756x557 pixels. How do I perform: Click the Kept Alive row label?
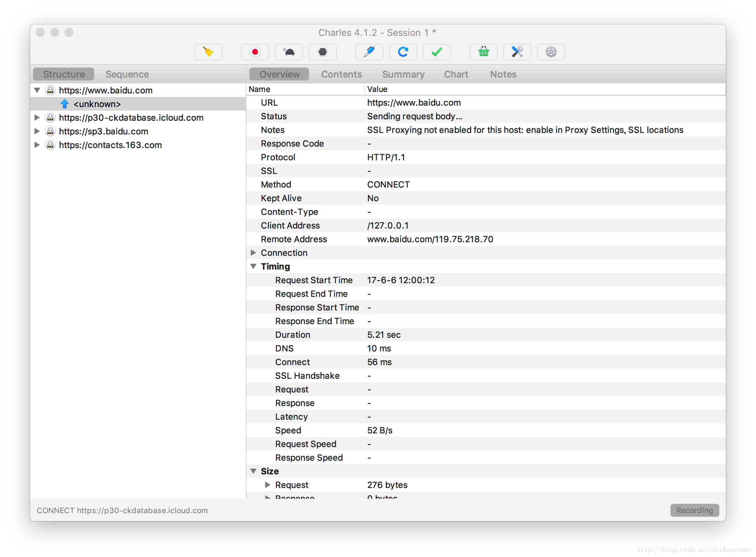pos(281,198)
